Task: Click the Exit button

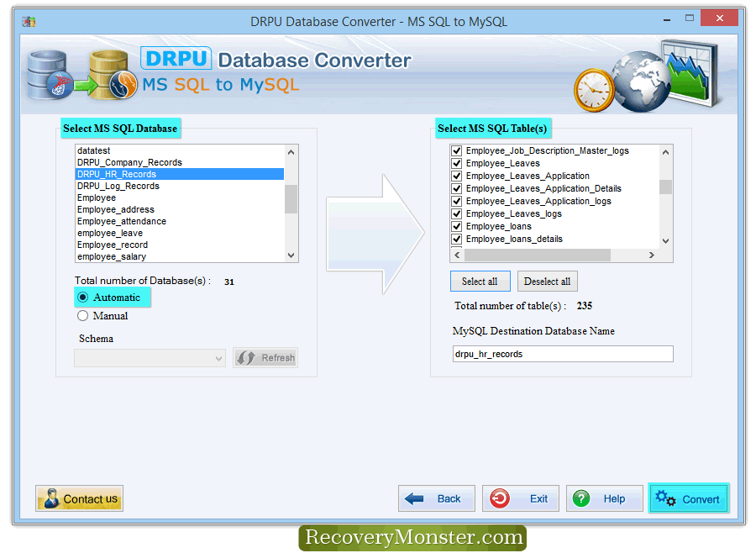Action: point(521,498)
